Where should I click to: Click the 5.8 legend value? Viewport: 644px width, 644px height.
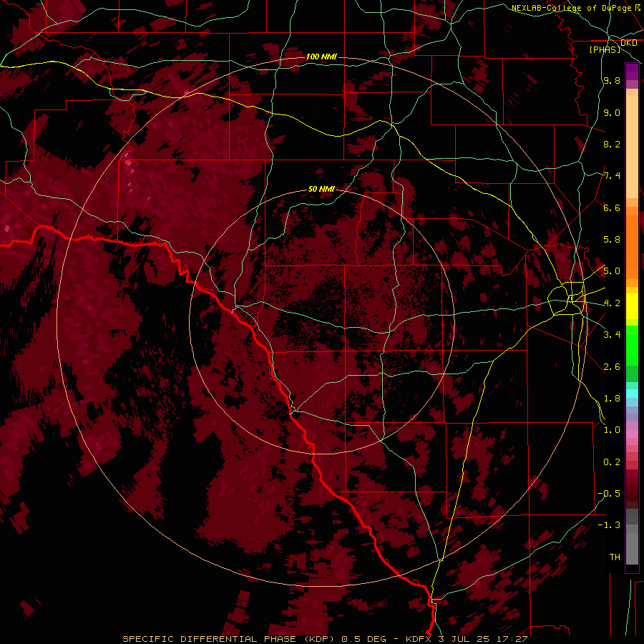(612, 240)
